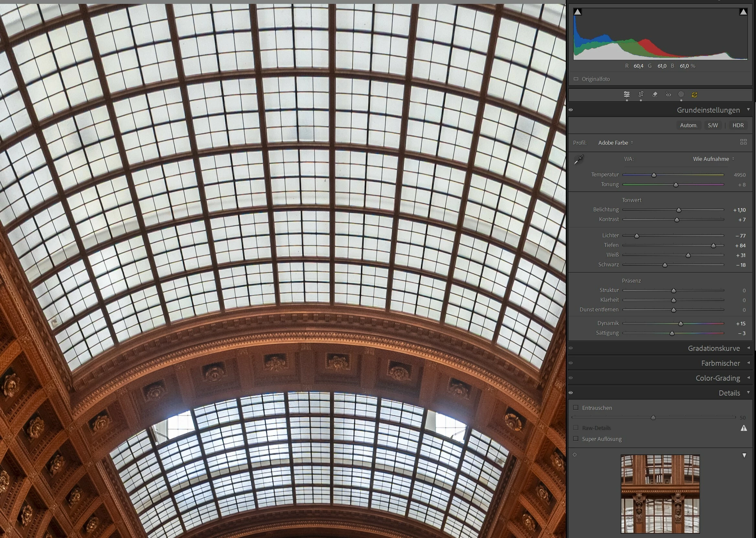The image size is (756, 538).
Task: Toggle shadow clipping indicator in histogram
Action: point(577,12)
